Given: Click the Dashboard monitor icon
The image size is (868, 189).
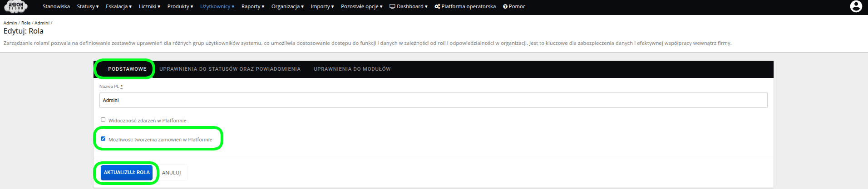Looking at the screenshot, I should 392,6.
